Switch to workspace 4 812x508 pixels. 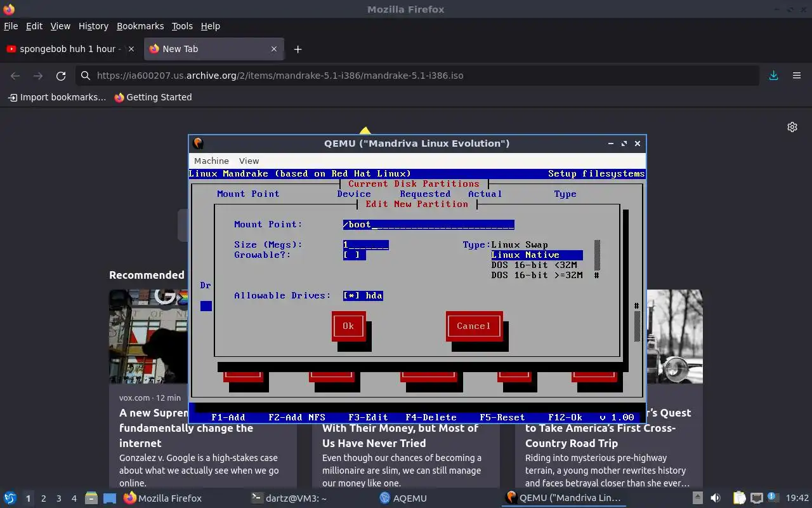tap(74, 498)
